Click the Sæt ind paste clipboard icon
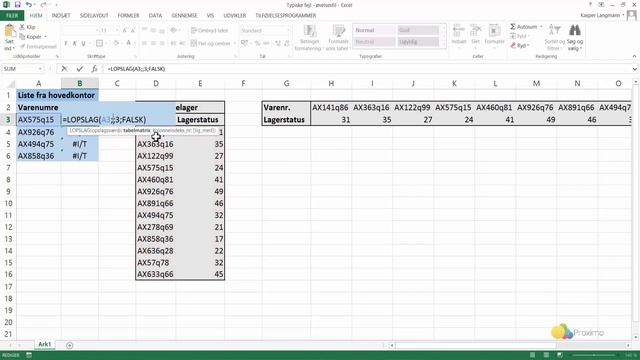Image resolution: width=640 pixels, height=360 pixels. (x=9, y=31)
